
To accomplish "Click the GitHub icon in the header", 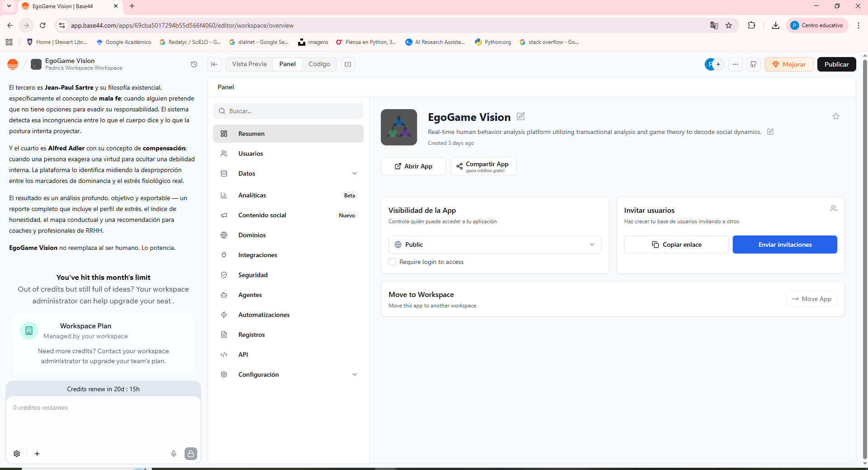I will pos(754,64).
